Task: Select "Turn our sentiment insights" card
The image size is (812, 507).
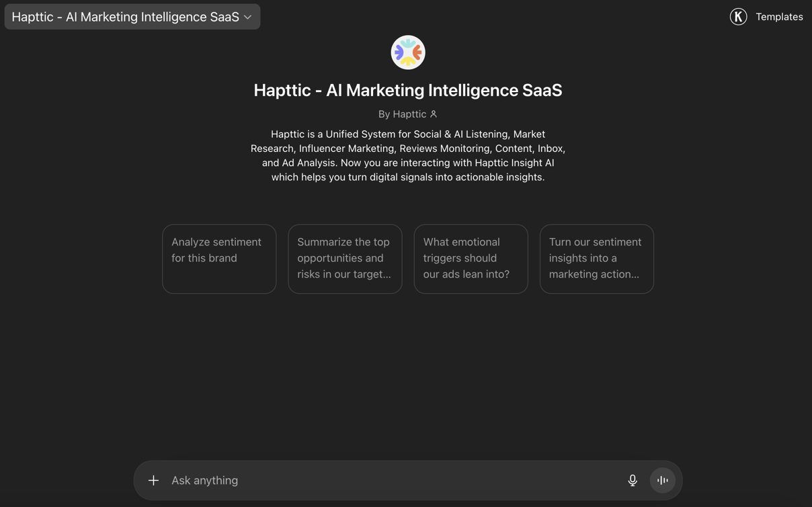Action: [x=597, y=259]
